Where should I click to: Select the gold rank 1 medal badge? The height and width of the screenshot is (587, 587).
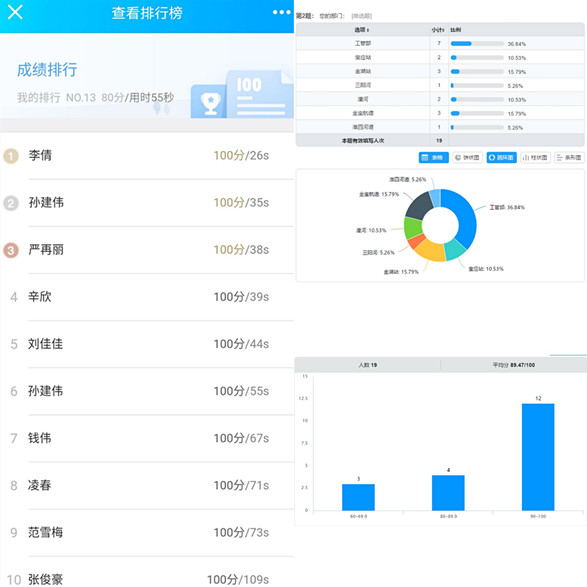(x=11, y=156)
